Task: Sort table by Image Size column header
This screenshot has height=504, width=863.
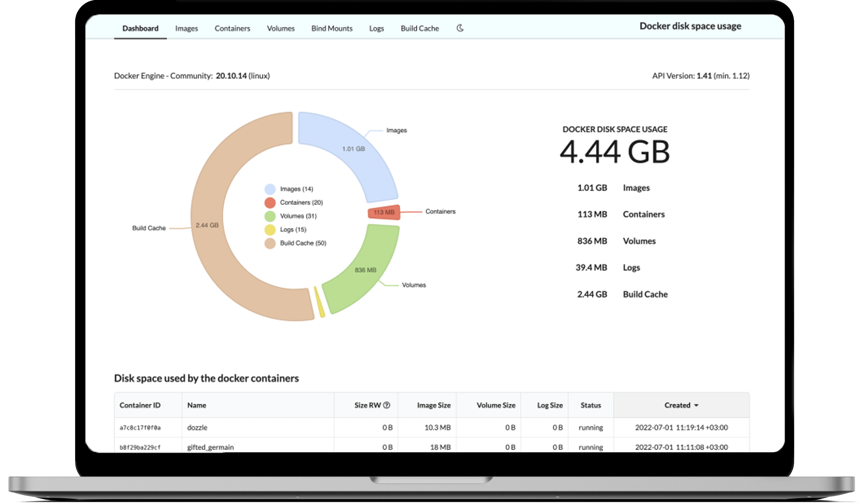Action: point(433,405)
